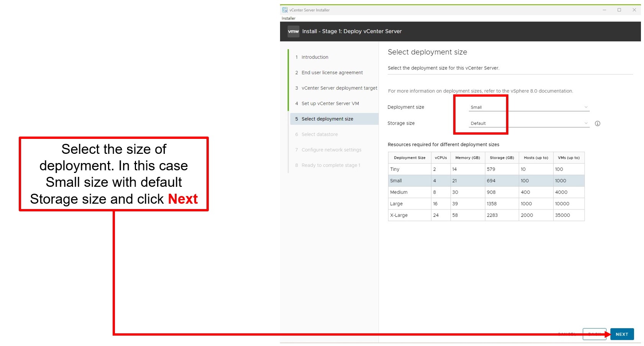
Task: Click storage value 908 in Medium row
Action: (502, 192)
